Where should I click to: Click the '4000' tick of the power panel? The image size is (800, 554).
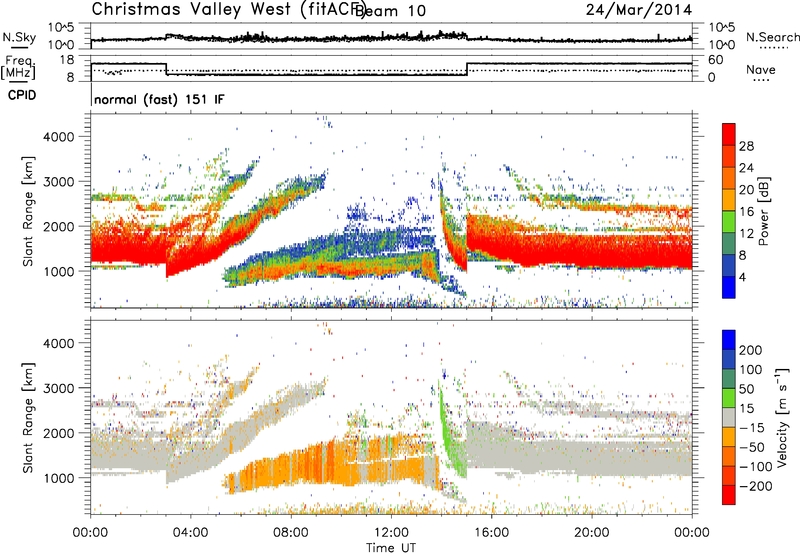click(x=59, y=137)
